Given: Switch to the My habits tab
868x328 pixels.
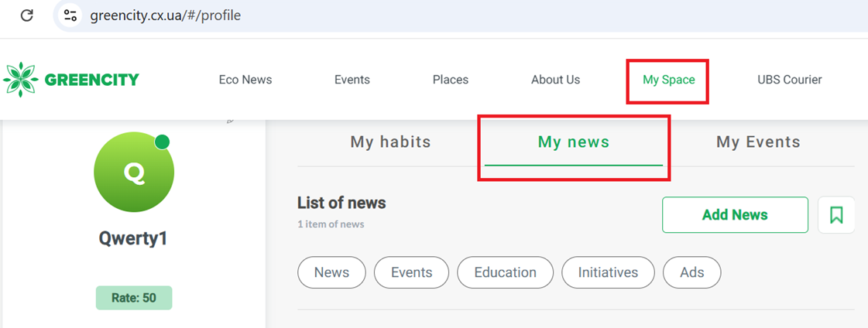Looking at the screenshot, I should (390, 142).
